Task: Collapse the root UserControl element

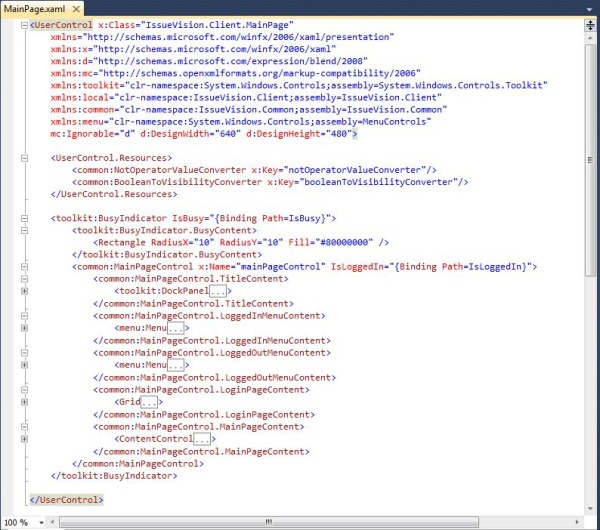Action: click(24, 25)
